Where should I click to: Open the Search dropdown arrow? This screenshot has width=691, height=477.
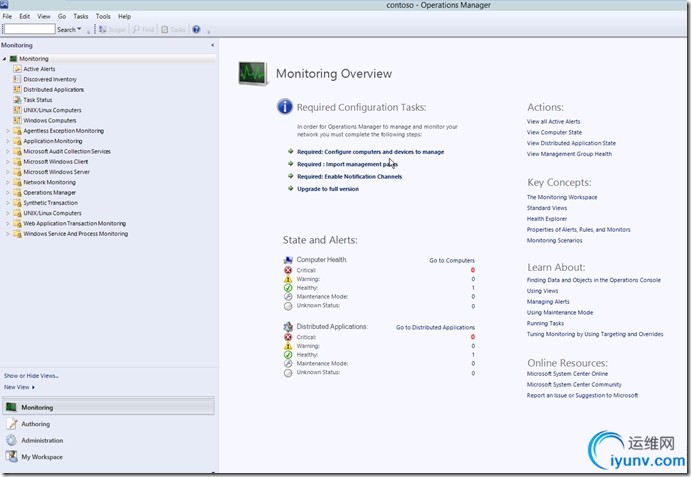79,29
